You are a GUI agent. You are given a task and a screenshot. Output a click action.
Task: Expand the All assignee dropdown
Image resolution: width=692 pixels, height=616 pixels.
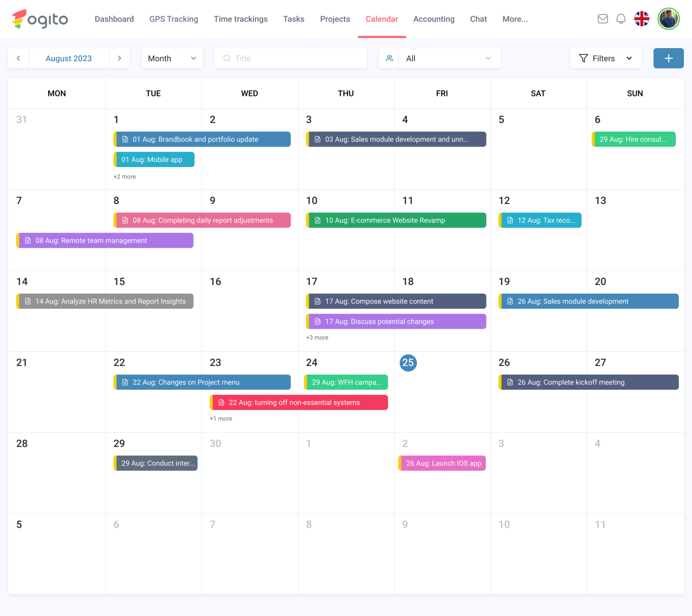tap(449, 58)
